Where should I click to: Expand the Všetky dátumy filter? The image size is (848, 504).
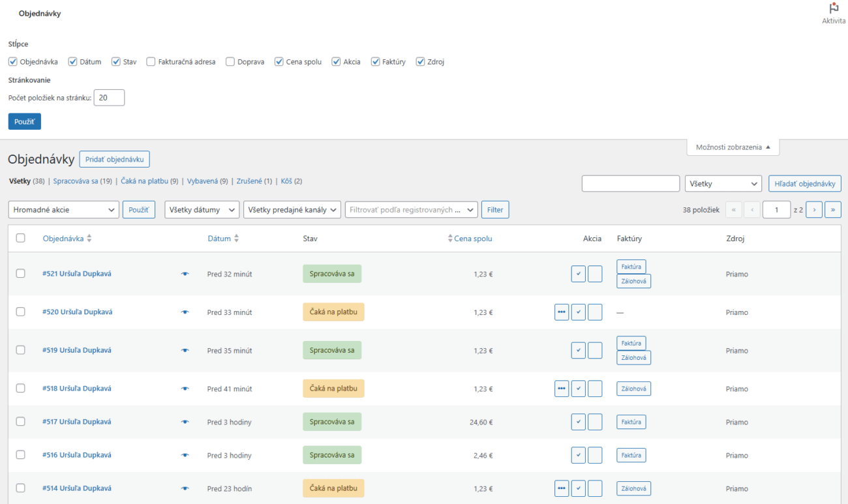tap(202, 210)
